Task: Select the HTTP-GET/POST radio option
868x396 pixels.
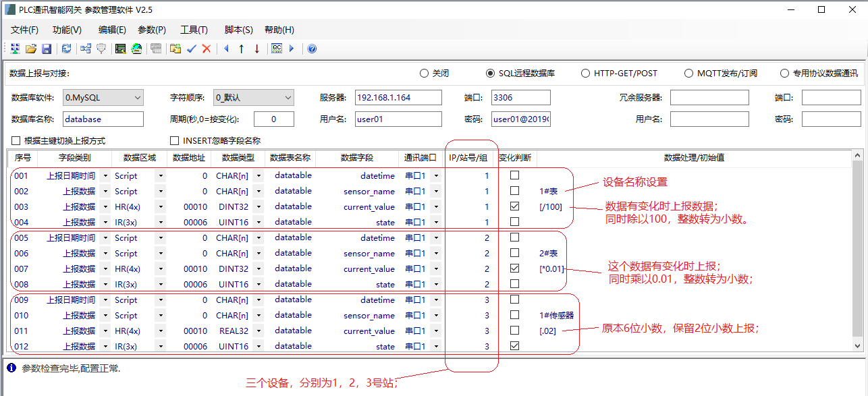Action: click(585, 74)
